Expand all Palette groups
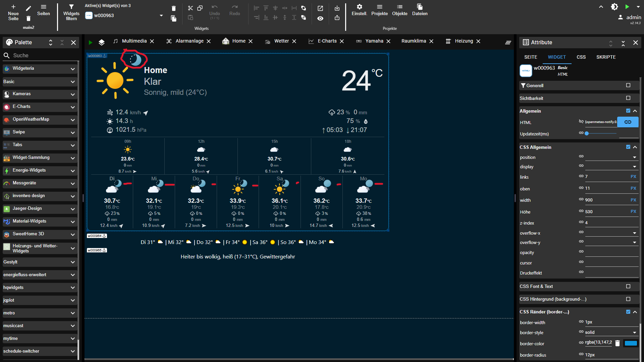This screenshot has height=362, width=644. coord(51,43)
